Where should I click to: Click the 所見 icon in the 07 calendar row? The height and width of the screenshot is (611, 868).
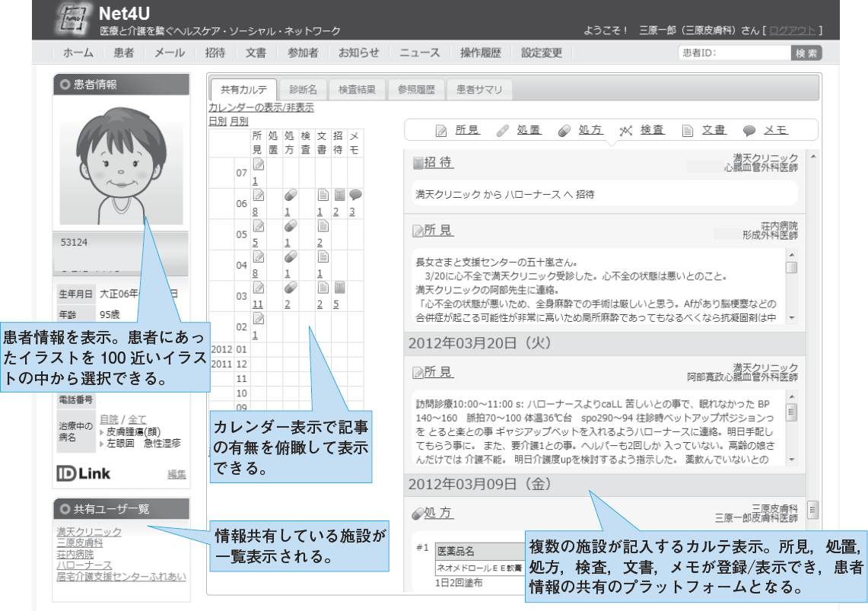pos(259,164)
